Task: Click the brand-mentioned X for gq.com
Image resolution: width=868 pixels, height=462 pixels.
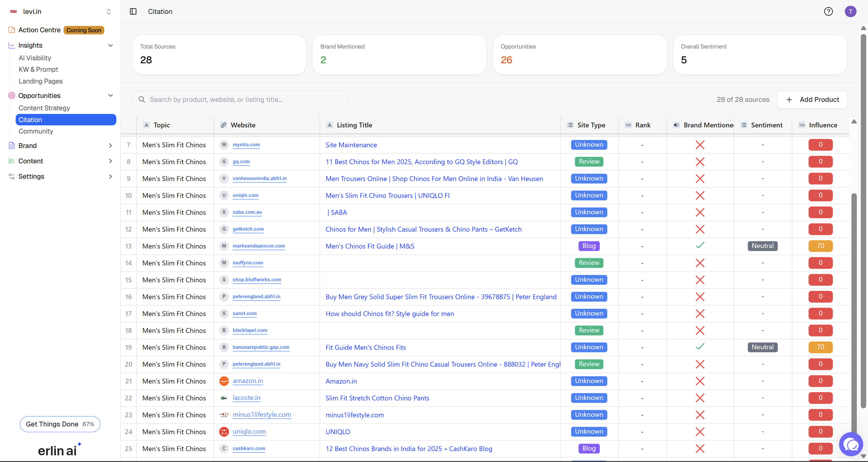Action: [x=700, y=162]
